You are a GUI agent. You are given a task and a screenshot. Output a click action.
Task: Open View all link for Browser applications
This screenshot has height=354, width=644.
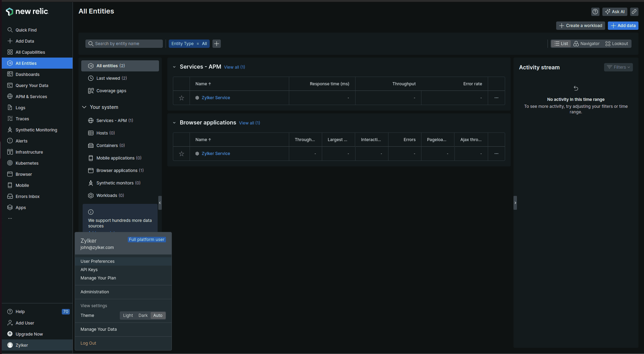[249, 123]
